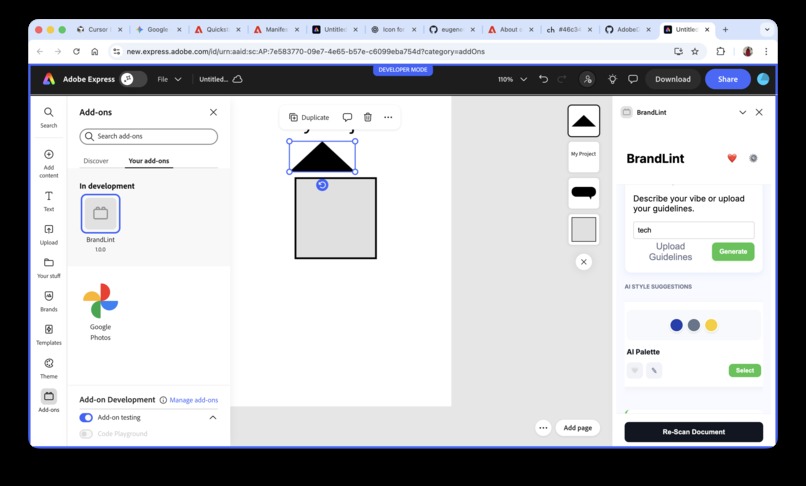Image resolution: width=806 pixels, height=486 pixels.
Task: Pick the yellow palette color dot
Action: coord(711,325)
